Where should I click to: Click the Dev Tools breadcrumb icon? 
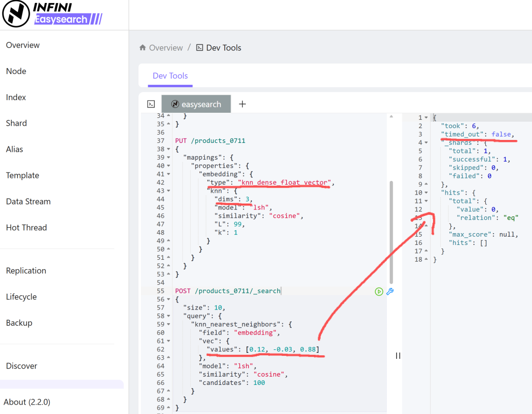click(199, 47)
